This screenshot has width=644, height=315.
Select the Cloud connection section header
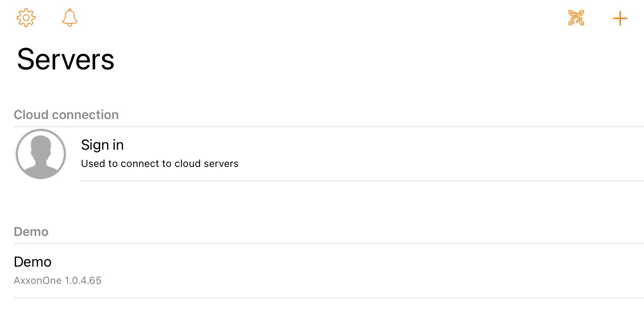(66, 115)
